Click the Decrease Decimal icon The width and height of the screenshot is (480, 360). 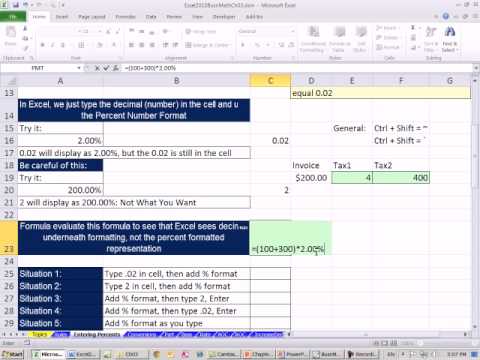coord(291,45)
